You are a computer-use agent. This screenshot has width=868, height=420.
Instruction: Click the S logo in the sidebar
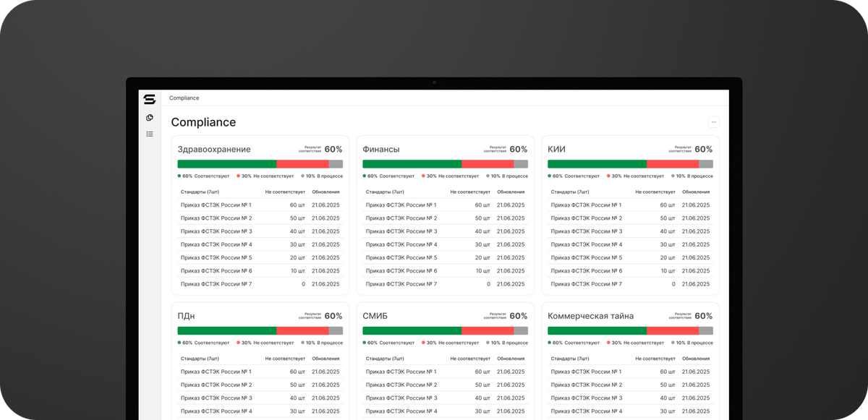(150, 99)
